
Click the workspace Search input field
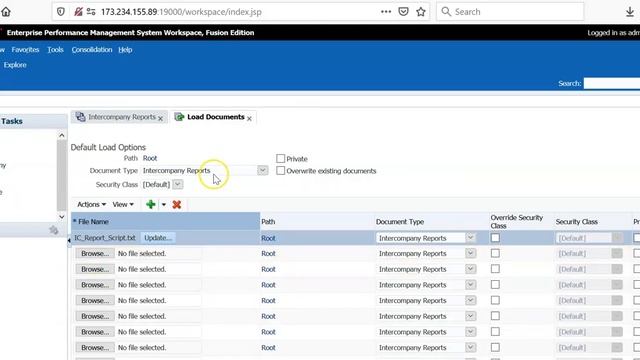coord(612,83)
